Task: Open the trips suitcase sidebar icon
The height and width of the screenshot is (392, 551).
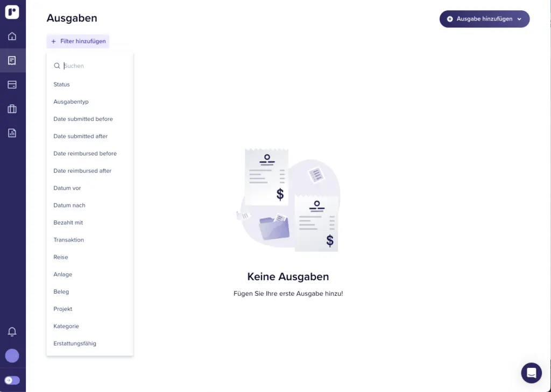Action: click(12, 109)
